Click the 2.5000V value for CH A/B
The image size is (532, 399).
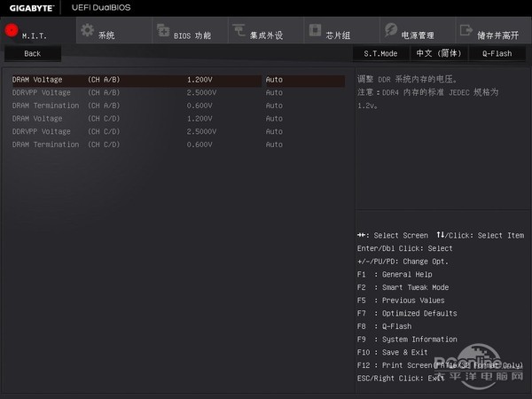[x=201, y=92]
